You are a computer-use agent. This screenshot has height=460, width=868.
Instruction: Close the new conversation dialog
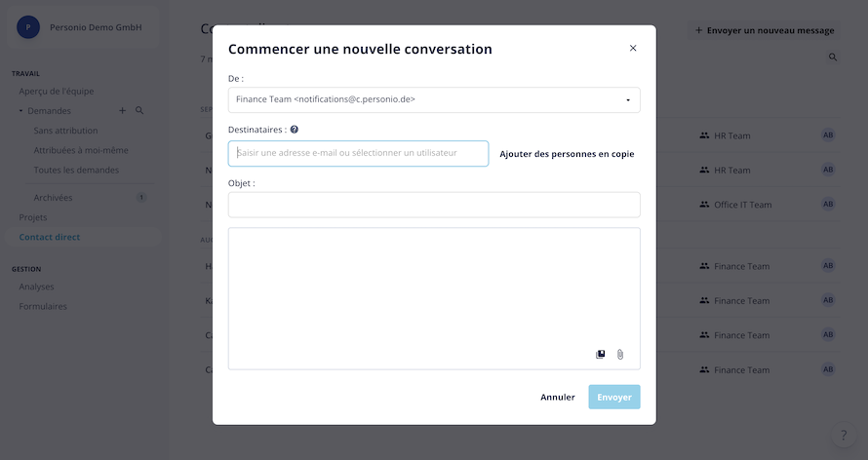(633, 48)
